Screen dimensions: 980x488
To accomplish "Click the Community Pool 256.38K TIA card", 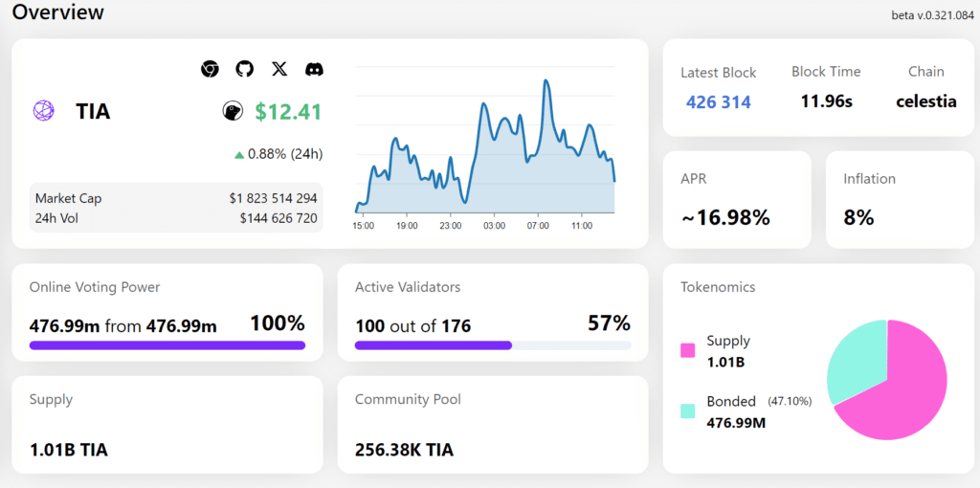I will 492,424.
